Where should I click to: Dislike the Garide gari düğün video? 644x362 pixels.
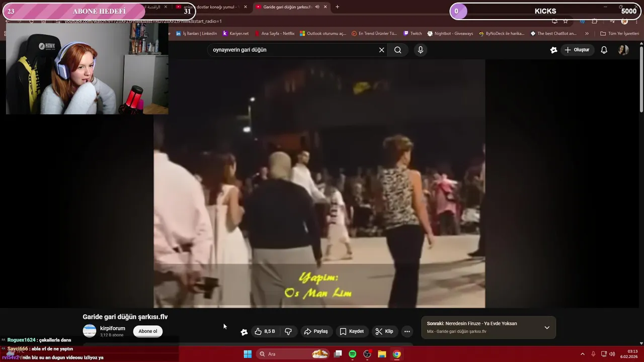point(288,331)
